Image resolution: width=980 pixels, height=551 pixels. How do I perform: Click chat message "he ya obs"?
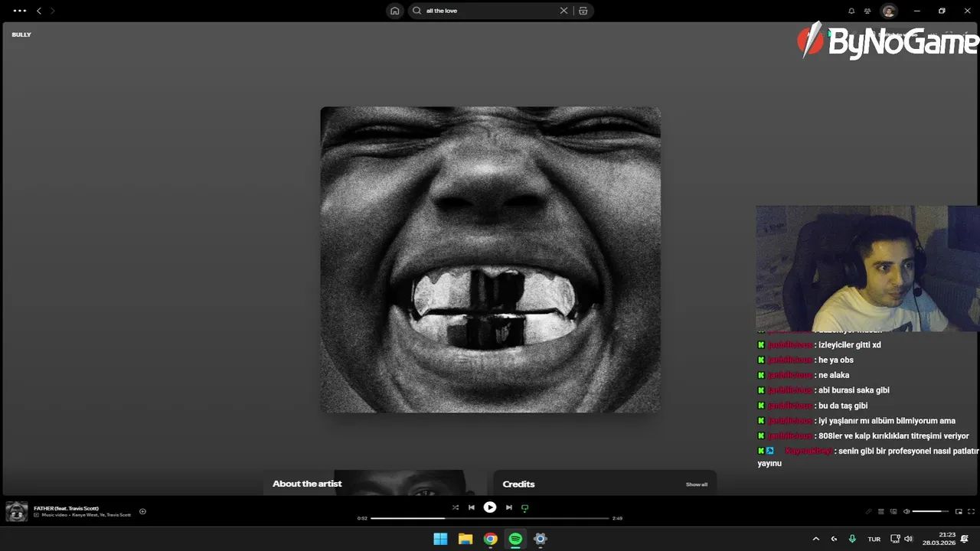[835, 360]
